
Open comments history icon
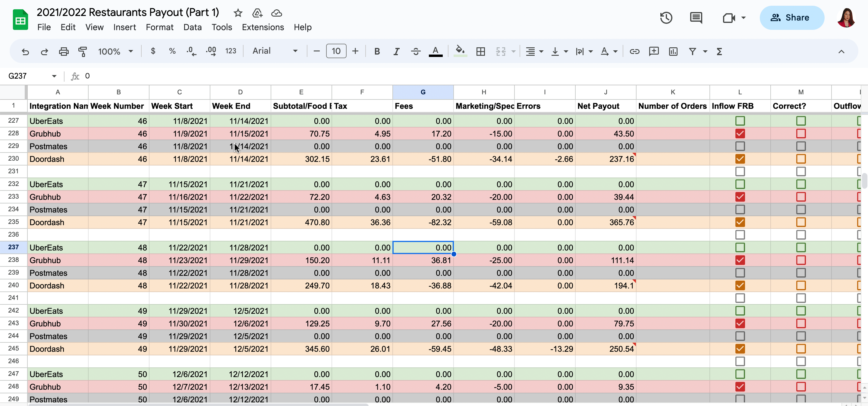pyautogui.click(x=696, y=17)
